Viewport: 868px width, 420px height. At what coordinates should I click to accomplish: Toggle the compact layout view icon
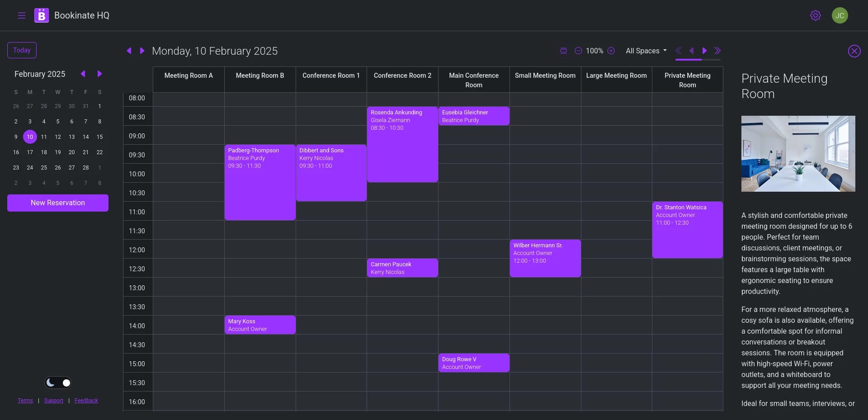click(x=563, y=51)
